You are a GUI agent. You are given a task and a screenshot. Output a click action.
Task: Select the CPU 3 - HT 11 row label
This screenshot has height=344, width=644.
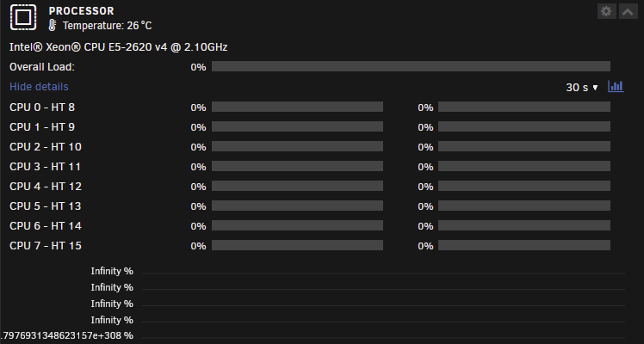[x=45, y=167]
